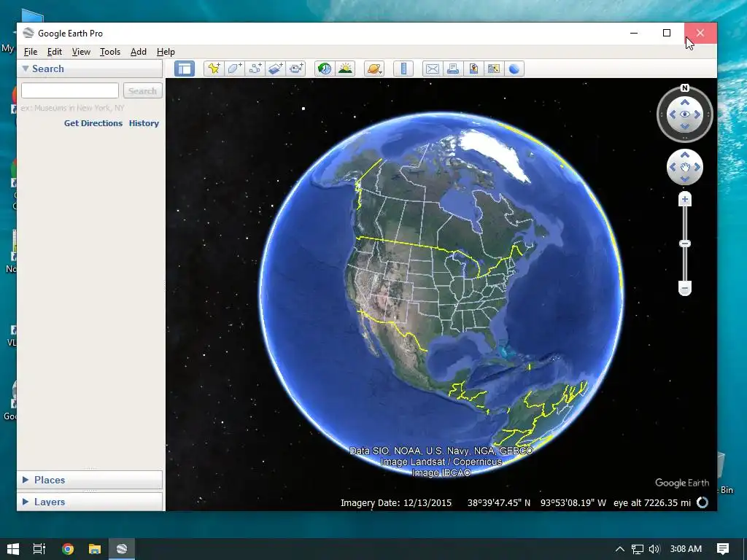Image resolution: width=747 pixels, height=560 pixels.
Task: Click the eye alt 7226.35 mi readout
Action: (651, 503)
